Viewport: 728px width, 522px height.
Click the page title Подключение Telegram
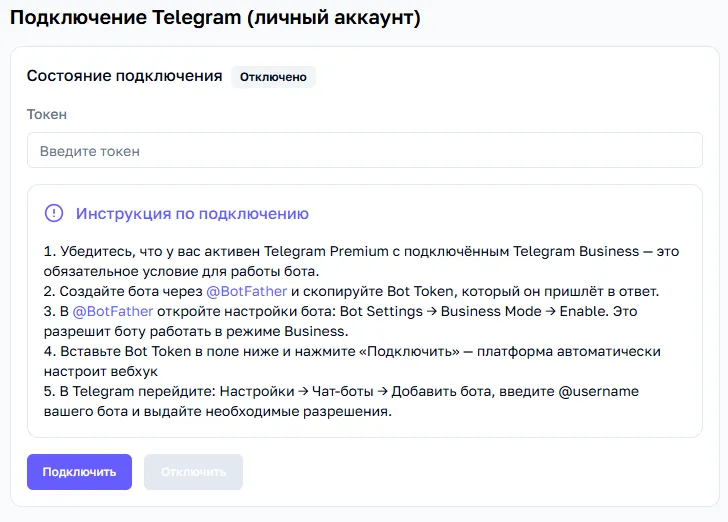coord(215,18)
